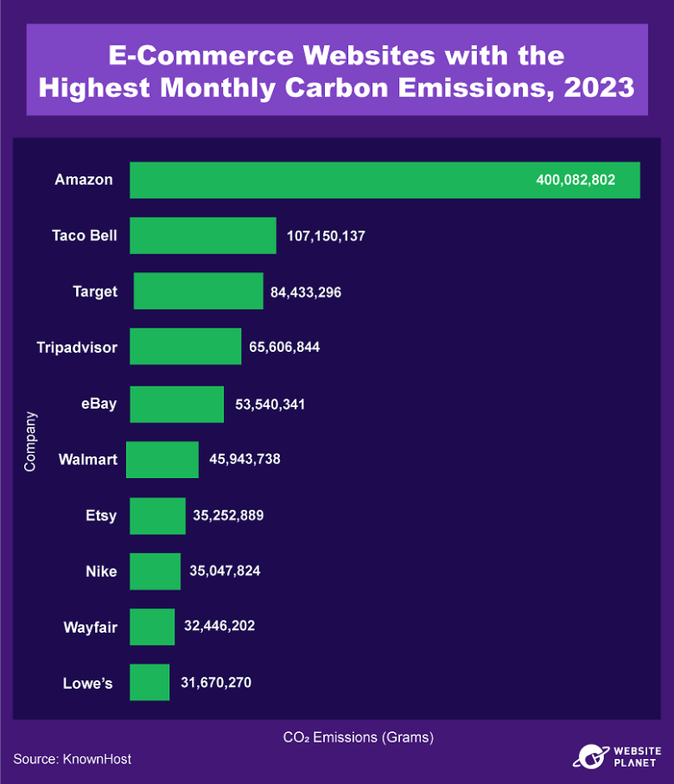Click the Company axis label
This screenshot has height=784, width=674.
coord(30,441)
